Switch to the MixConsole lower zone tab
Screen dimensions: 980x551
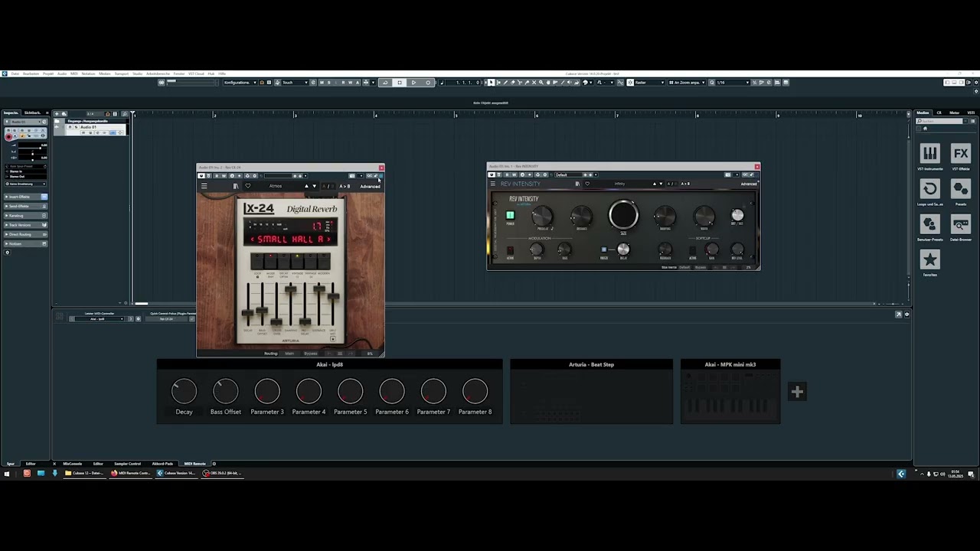(73, 464)
